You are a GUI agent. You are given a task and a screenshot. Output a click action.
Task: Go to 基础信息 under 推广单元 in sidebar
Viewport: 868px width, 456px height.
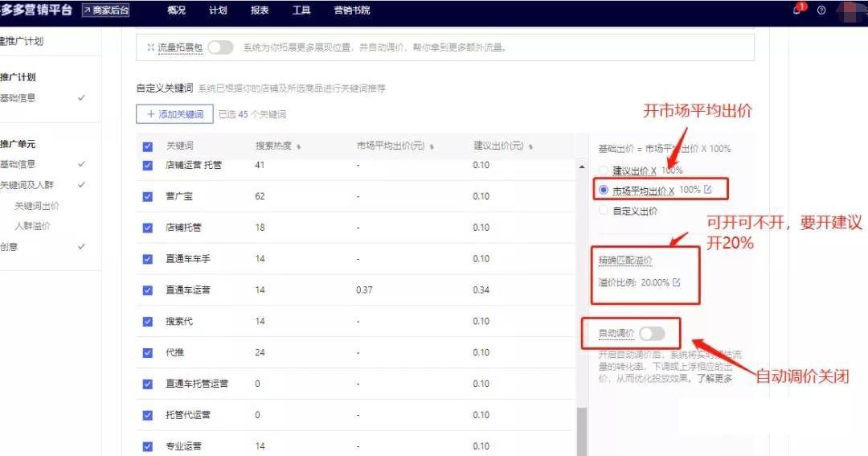click(x=18, y=164)
